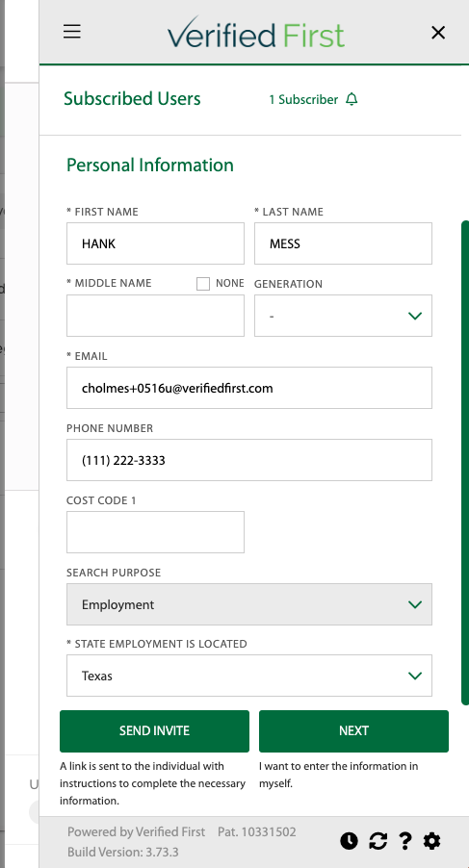Focus the Last Name field
Screen dimensions: 469x868
coord(343,243)
